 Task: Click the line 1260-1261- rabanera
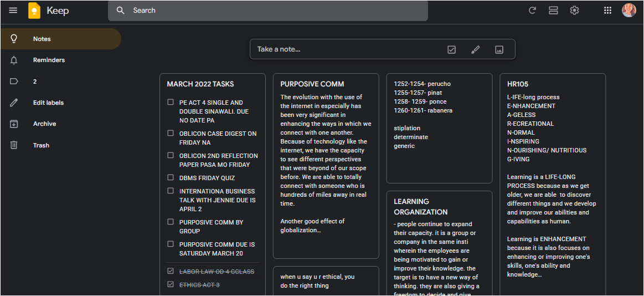pyautogui.click(x=423, y=110)
